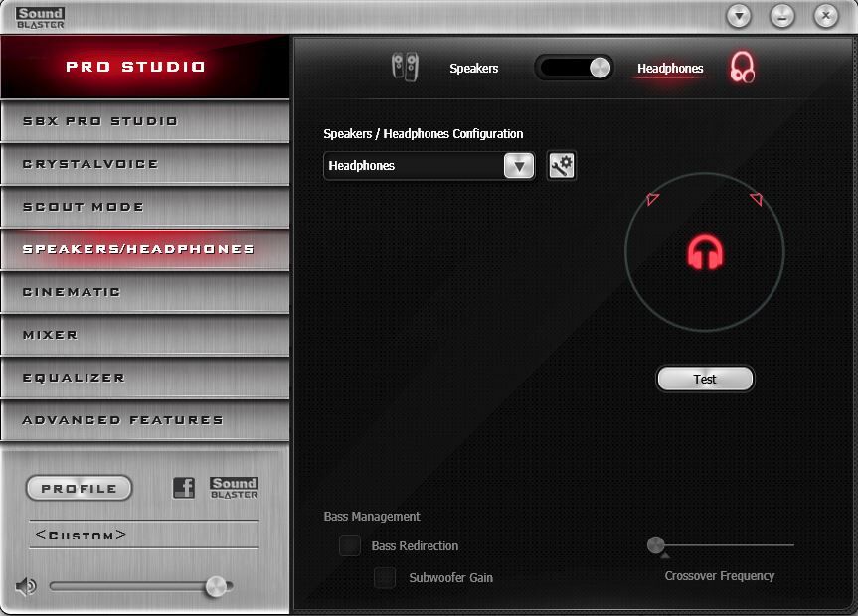Click the Sound Blaster logo in title bar
Image resolution: width=858 pixels, height=616 pixels.
tap(40, 18)
